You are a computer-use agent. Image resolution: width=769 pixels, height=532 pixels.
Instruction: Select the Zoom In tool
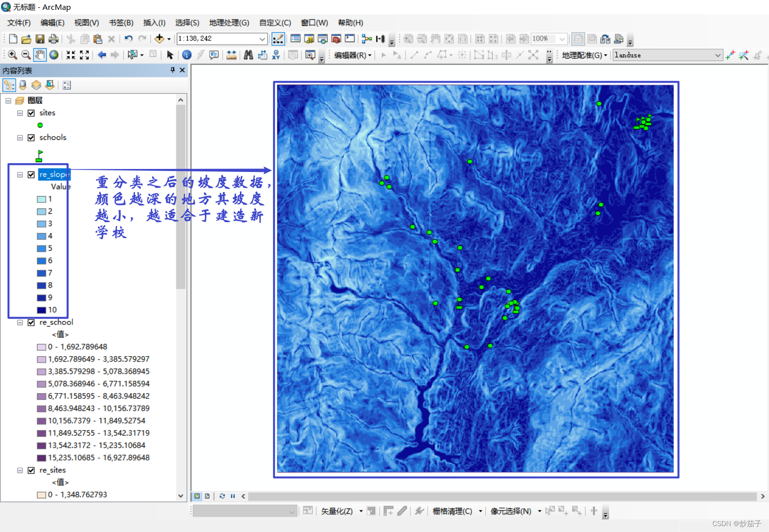[13, 55]
